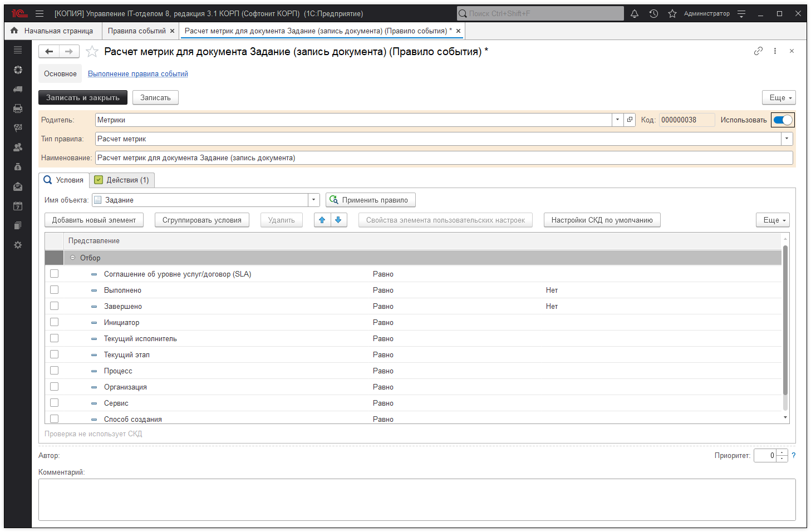Switch to the Действия (1) tab
The image size is (811, 532).
tap(122, 180)
